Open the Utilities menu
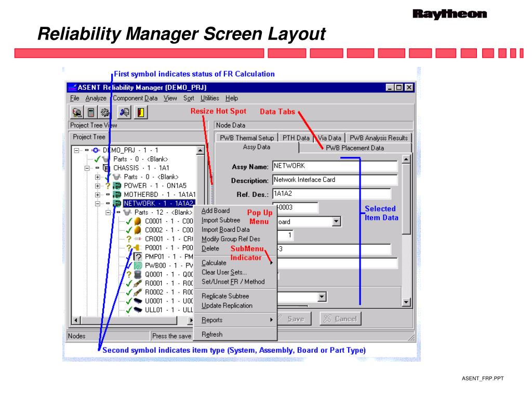 coord(210,98)
